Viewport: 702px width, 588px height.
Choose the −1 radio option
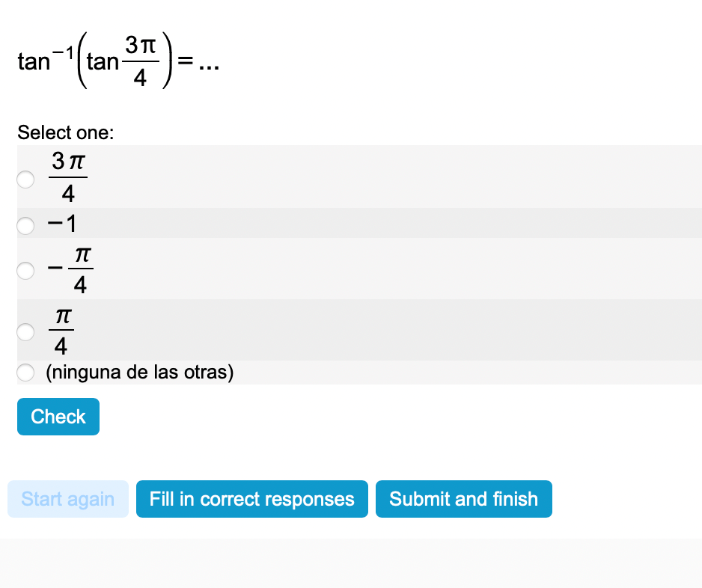(x=26, y=224)
